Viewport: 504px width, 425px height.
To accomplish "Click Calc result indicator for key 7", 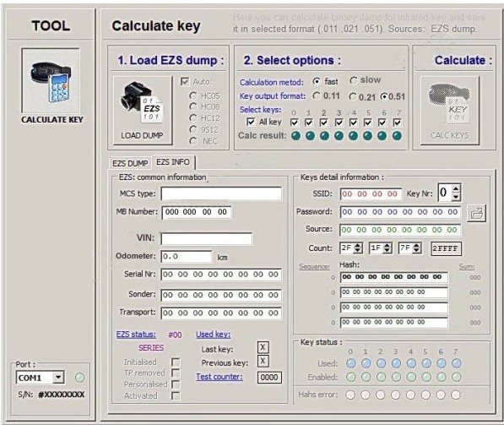I will pos(397,136).
